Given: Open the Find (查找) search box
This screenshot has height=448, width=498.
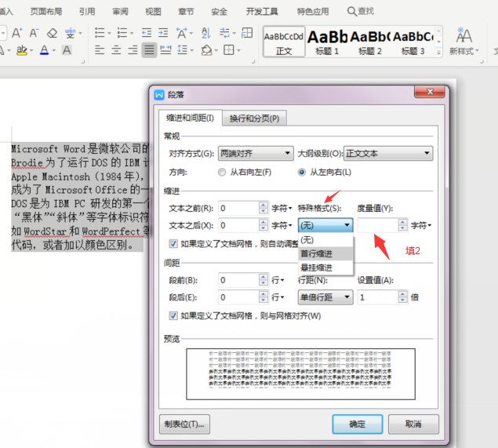Looking at the screenshot, I should (361, 12).
